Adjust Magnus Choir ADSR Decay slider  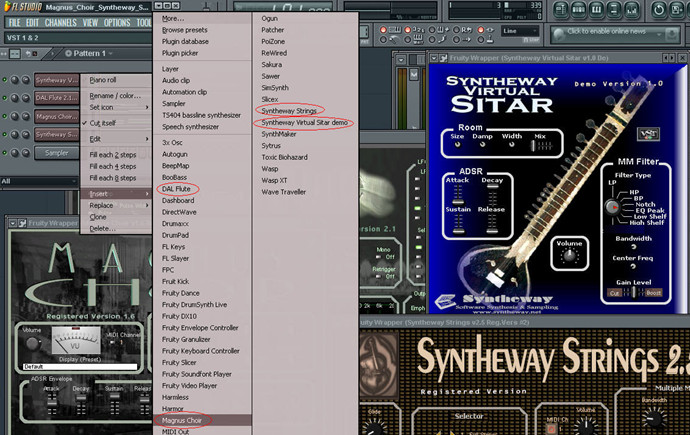[81, 404]
